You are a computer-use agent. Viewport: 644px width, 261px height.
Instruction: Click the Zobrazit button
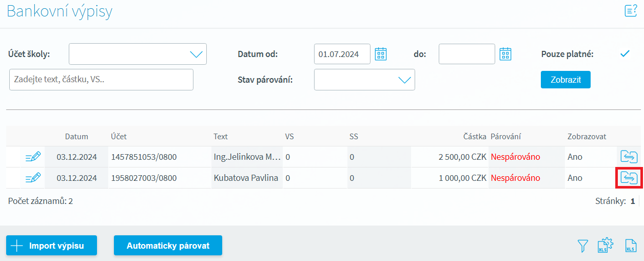coord(565,80)
